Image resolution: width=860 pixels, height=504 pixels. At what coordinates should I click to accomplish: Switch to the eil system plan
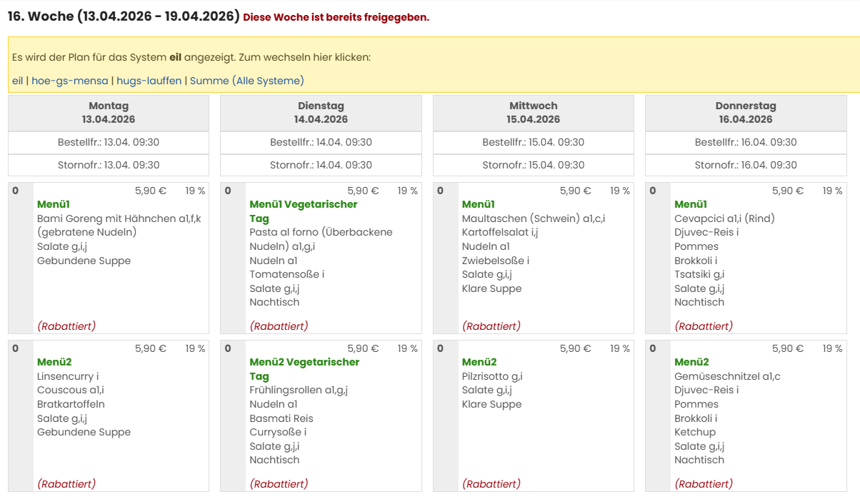click(17, 81)
